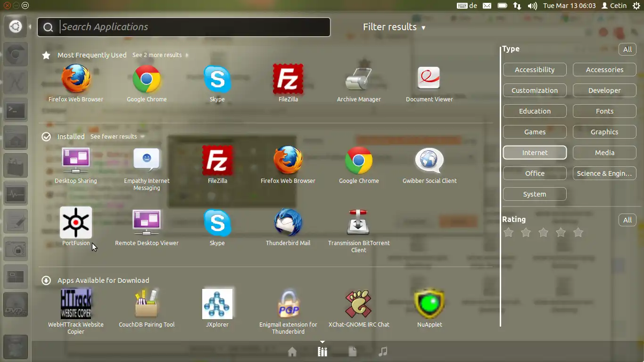
Task: Open Firefox Web Browser under Most Frequently Used
Action: pyautogui.click(x=76, y=83)
